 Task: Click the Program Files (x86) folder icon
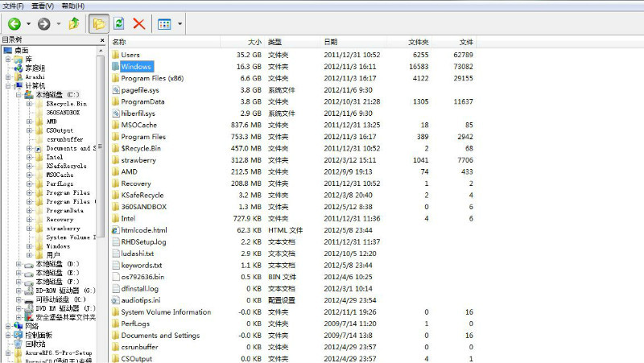pyautogui.click(x=115, y=78)
